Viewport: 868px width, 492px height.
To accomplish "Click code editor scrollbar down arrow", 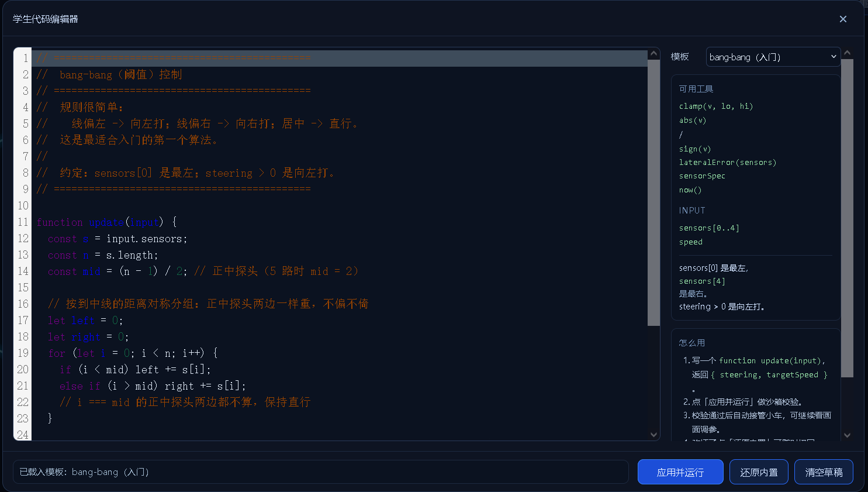I will [x=653, y=435].
